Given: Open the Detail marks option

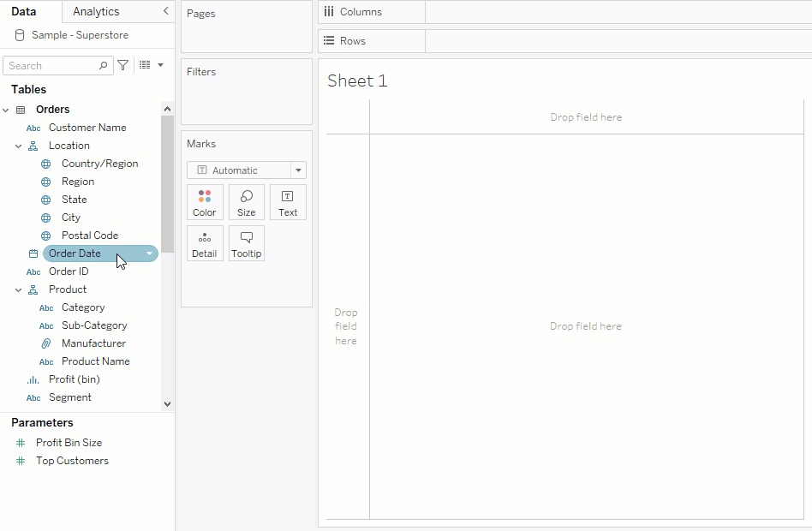Looking at the screenshot, I should [x=205, y=243].
